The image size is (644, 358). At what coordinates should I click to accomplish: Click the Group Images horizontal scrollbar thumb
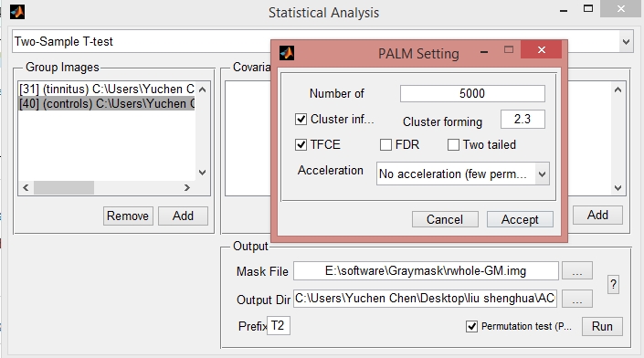(x=64, y=187)
